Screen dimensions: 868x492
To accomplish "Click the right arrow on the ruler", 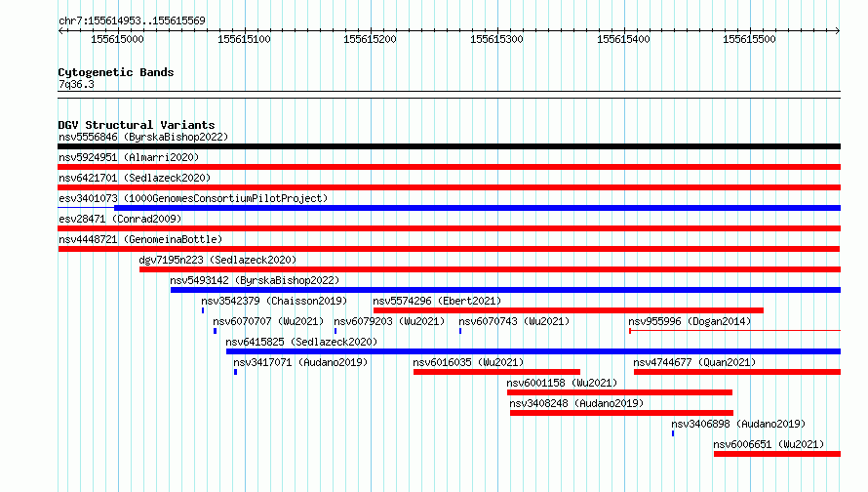I will point(837,31).
